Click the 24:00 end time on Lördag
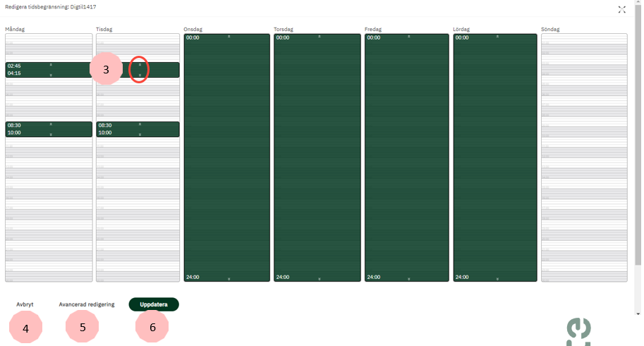This screenshot has width=644, height=346. [462, 278]
